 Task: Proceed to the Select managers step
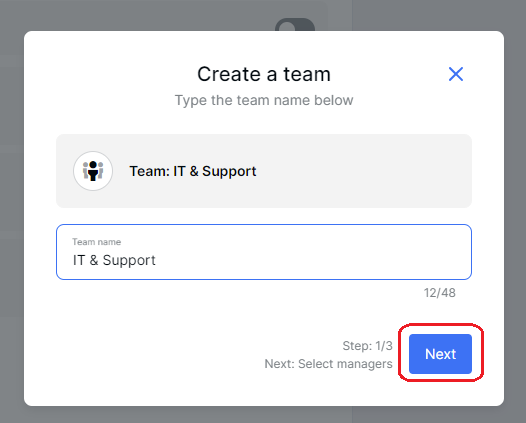(x=440, y=354)
